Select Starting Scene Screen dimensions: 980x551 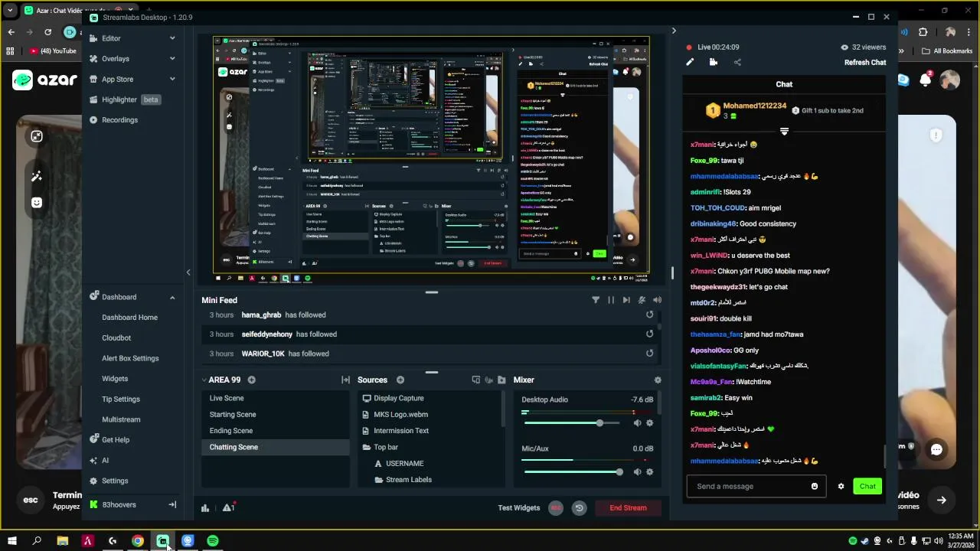(276, 414)
